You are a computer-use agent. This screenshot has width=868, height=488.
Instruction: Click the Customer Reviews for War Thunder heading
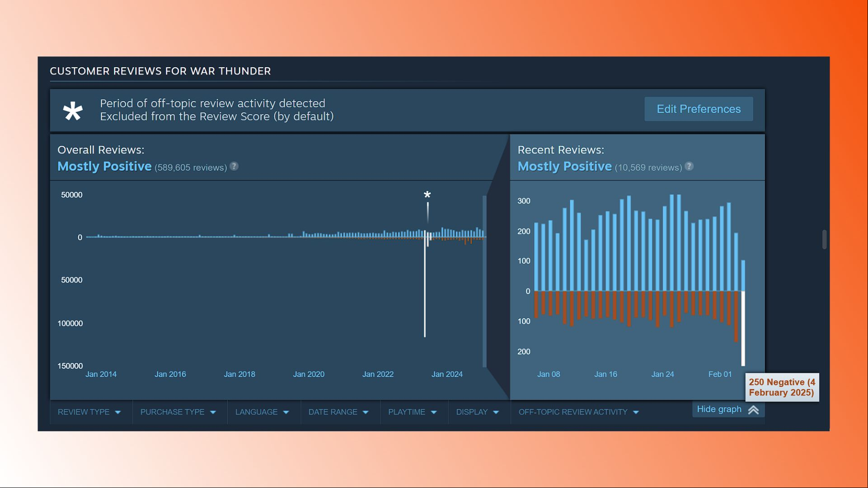[x=160, y=71]
